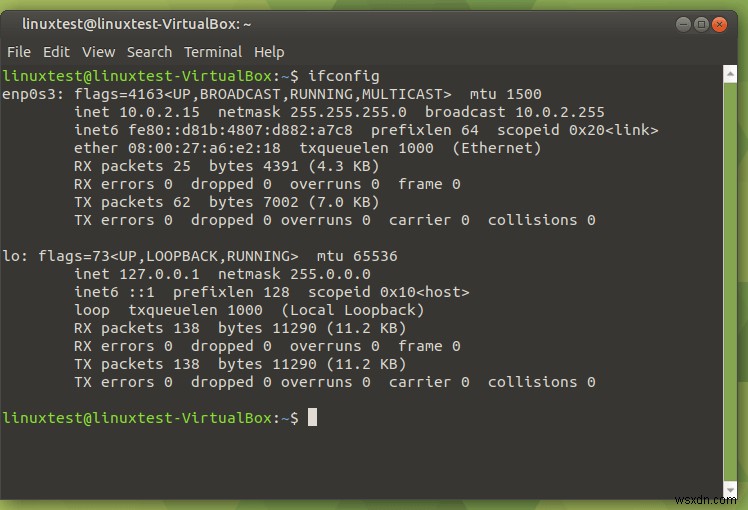
Task: Click the bytes 7002 (7.0 KB) value
Action: [294, 202]
